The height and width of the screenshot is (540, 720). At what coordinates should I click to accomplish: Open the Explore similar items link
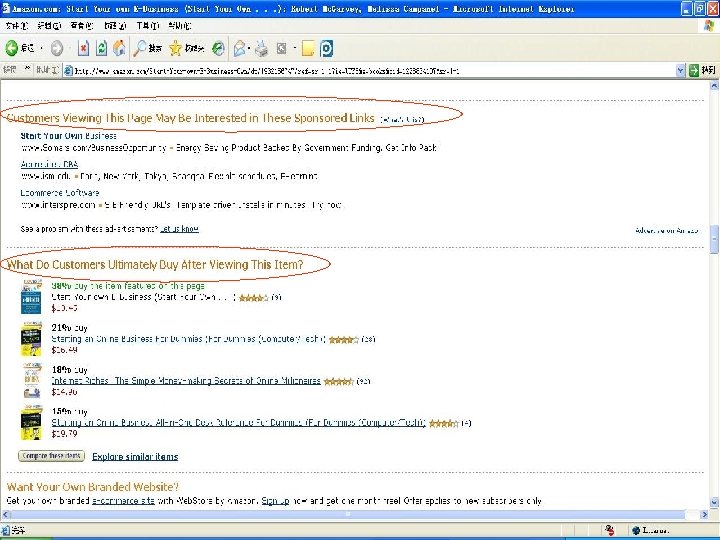click(x=135, y=456)
